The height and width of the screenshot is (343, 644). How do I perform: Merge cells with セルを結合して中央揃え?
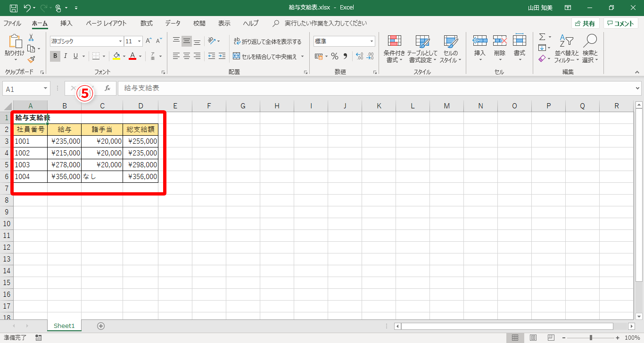[x=265, y=56]
